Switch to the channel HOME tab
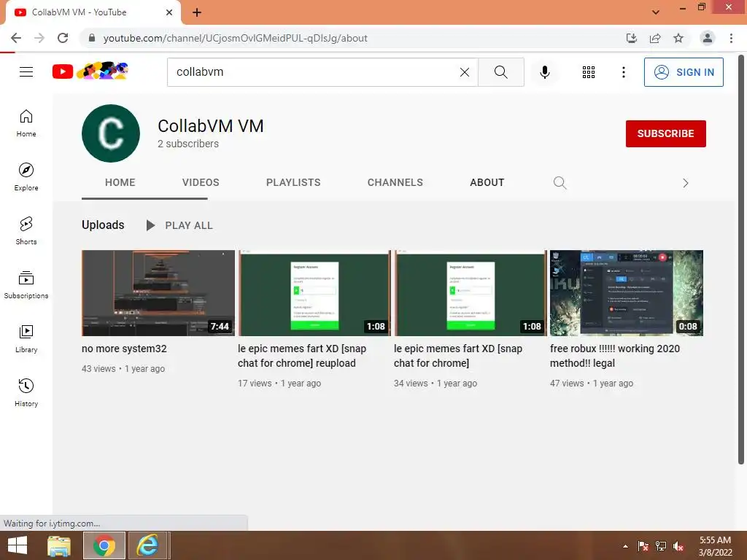The image size is (747, 560). (x=120, y=182)
